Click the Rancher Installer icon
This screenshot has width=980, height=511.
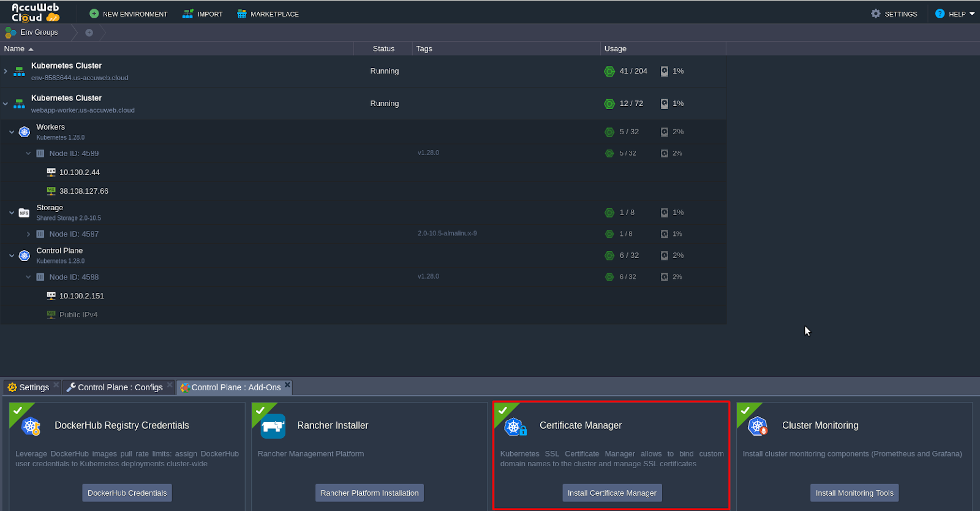(x=273, y=426)
